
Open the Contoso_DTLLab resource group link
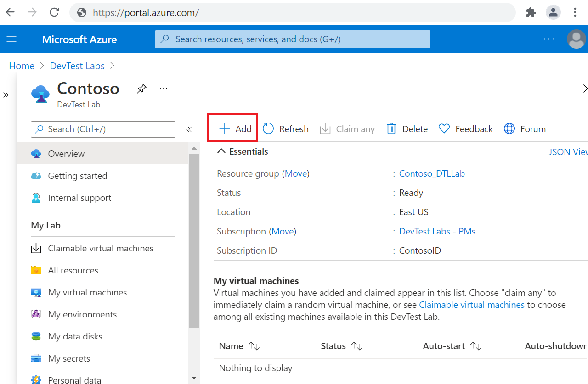tap(432, 173)
